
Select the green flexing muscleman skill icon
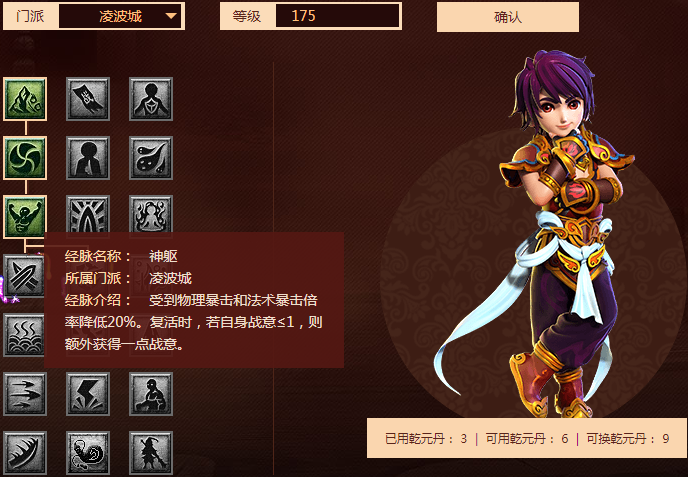coord(25,217)
